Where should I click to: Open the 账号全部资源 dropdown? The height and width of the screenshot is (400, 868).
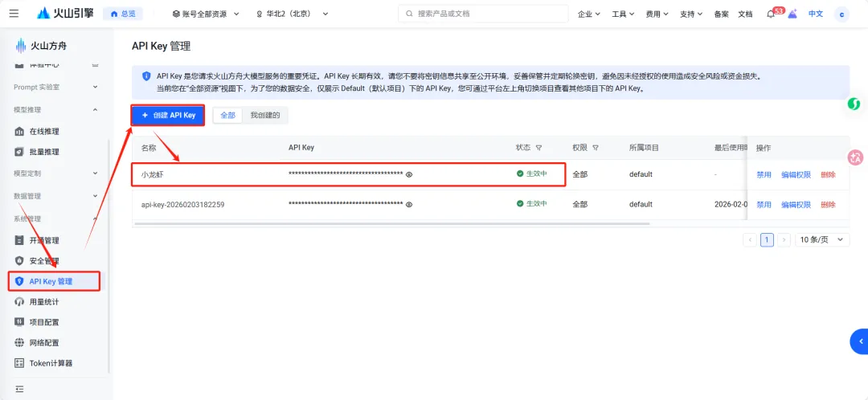pyautogui.click(x=206, y=14)
